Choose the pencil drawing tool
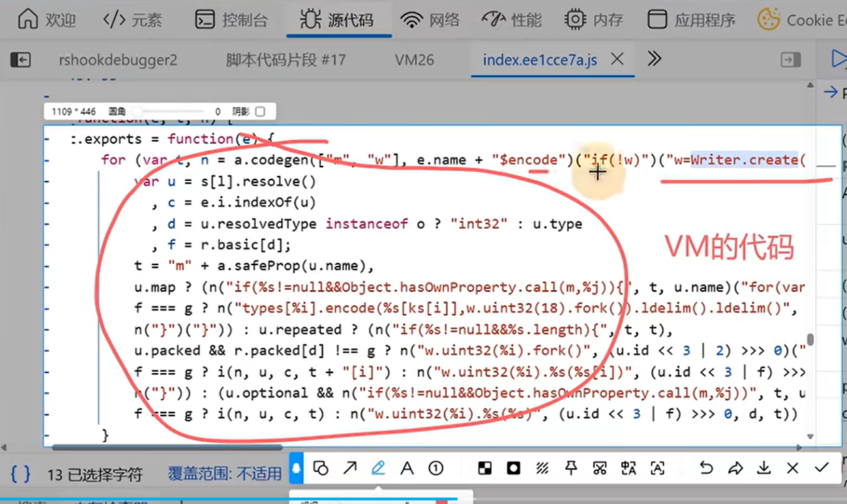The image size is (847, 504). 378,468
